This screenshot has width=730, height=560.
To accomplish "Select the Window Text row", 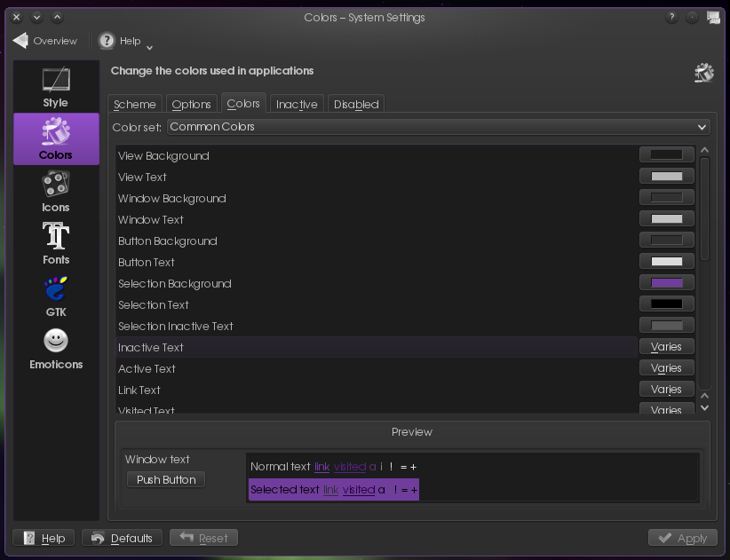I will pos(377,219).
